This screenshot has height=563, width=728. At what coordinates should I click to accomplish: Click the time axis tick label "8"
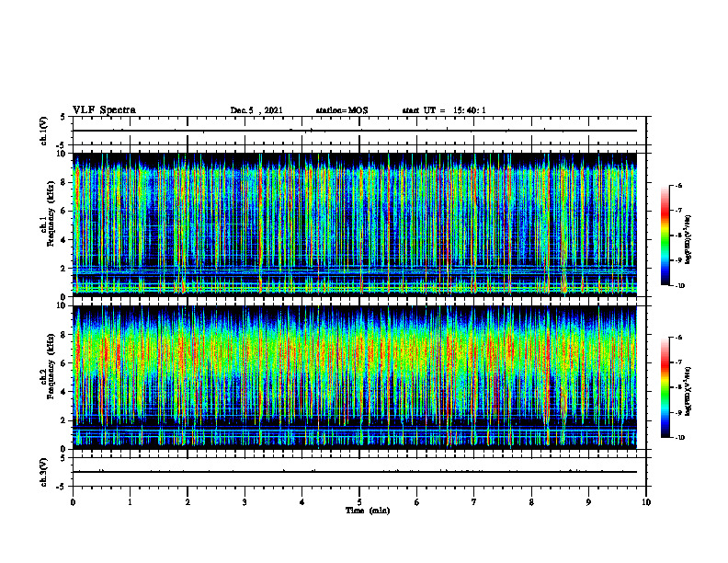531,502
